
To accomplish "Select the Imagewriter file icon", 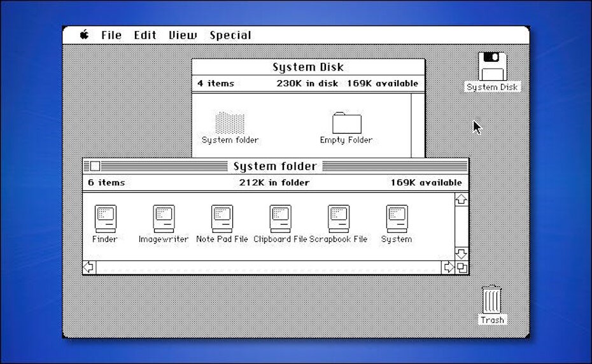I will click(164, 219).
